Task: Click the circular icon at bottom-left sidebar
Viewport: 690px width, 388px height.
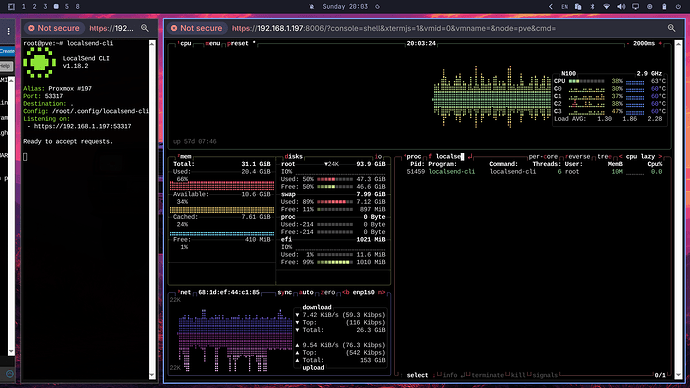Action: pyautogui.click(x=10, y=374)
